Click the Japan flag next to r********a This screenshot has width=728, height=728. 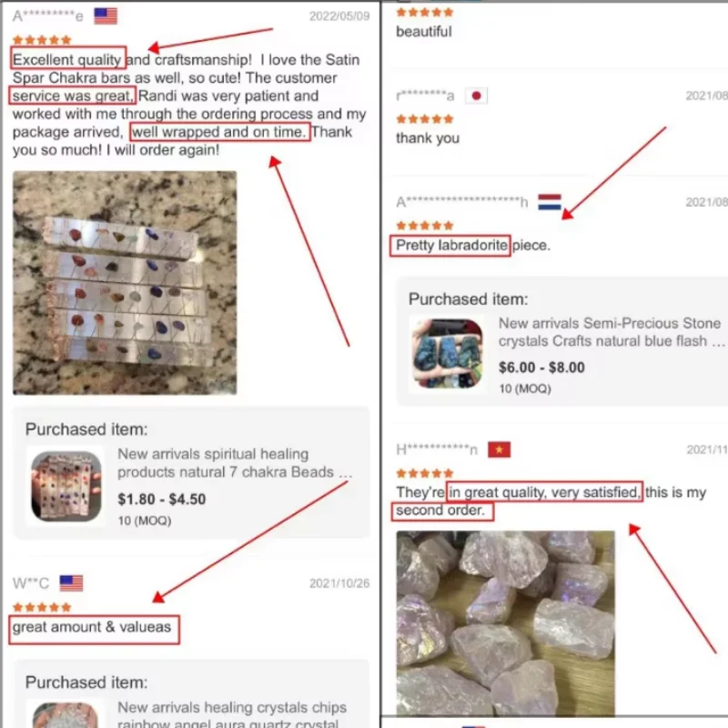coord(476,96)
